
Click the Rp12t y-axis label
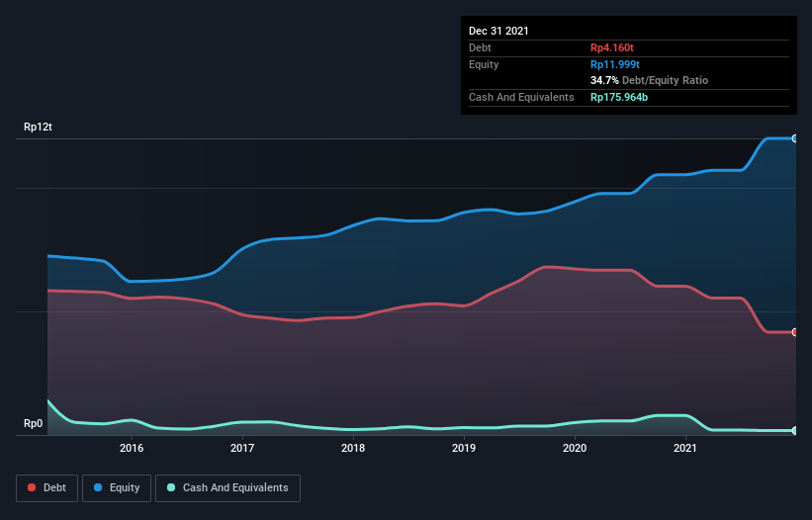point(38,127)
